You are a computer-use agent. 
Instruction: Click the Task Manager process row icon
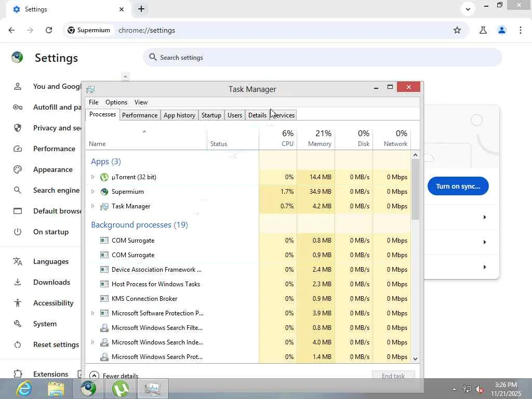[x=104, y=206]
